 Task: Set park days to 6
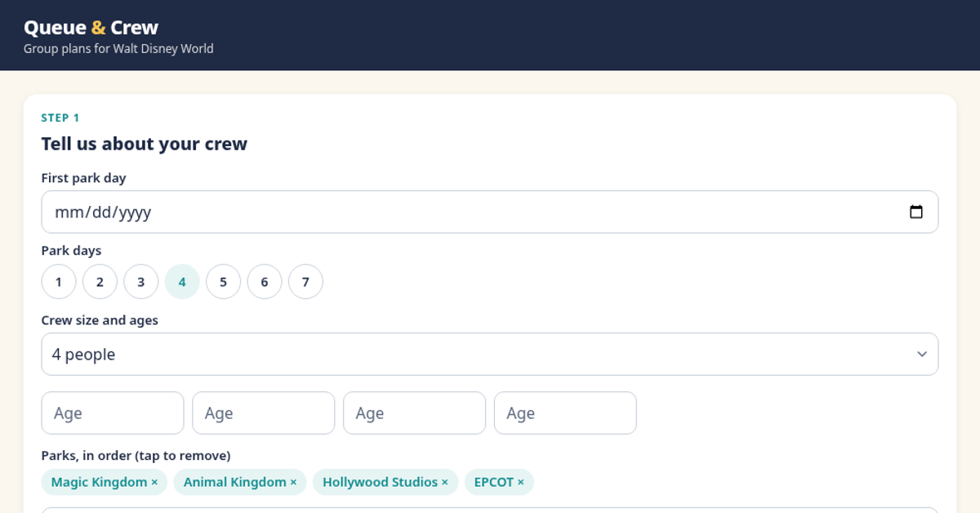click(265, 282)
